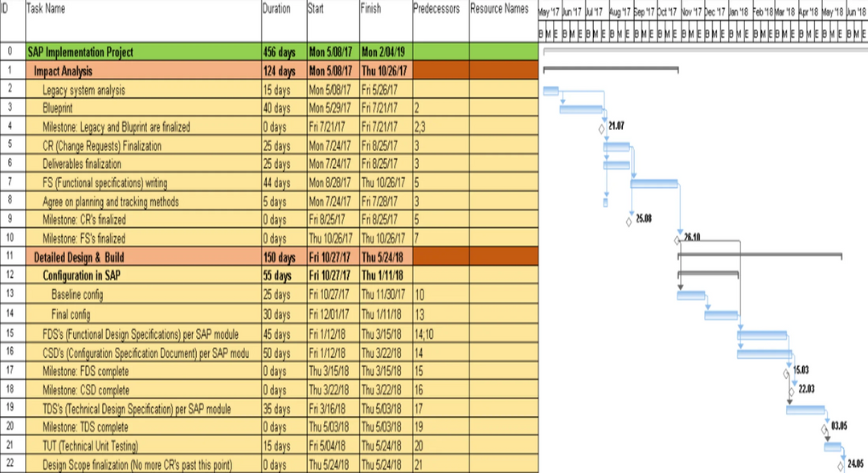Click the Duration cell of Final config
This screenshot has height=473, width=868.
coord(276,313)
